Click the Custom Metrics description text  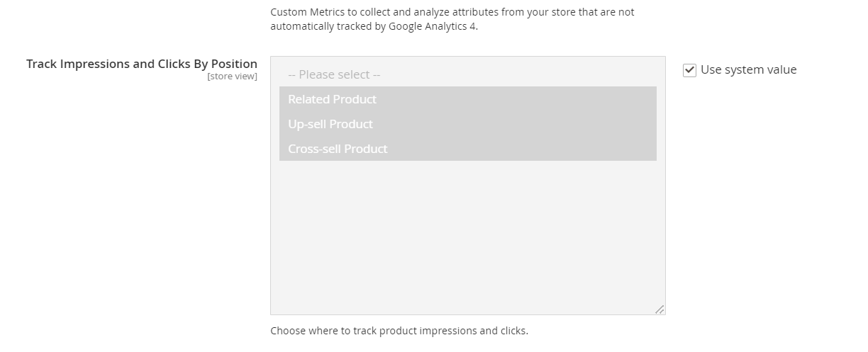tap(452, 12)
